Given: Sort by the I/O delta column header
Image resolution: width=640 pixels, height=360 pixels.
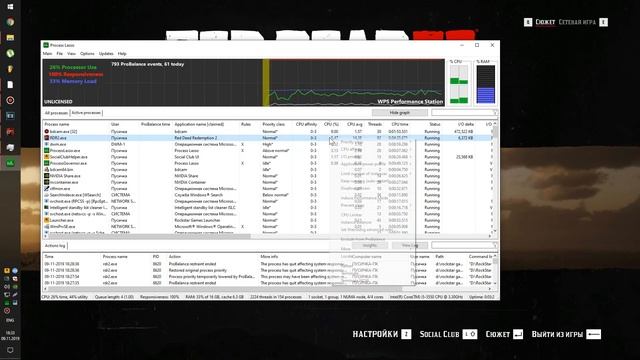Looking at the screenshot, I should click(466, 124).
